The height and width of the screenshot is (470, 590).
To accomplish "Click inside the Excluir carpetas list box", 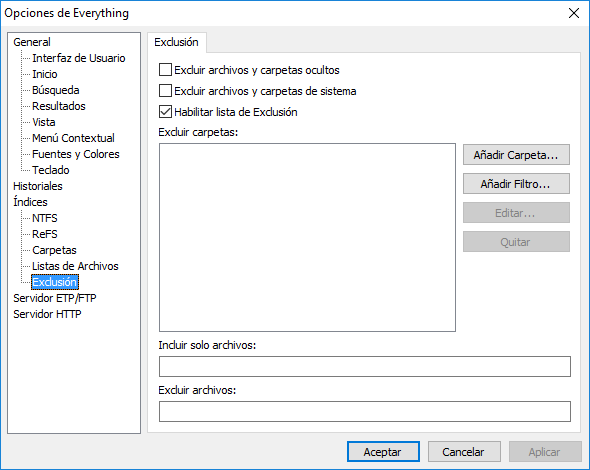I will pos(307,237).
